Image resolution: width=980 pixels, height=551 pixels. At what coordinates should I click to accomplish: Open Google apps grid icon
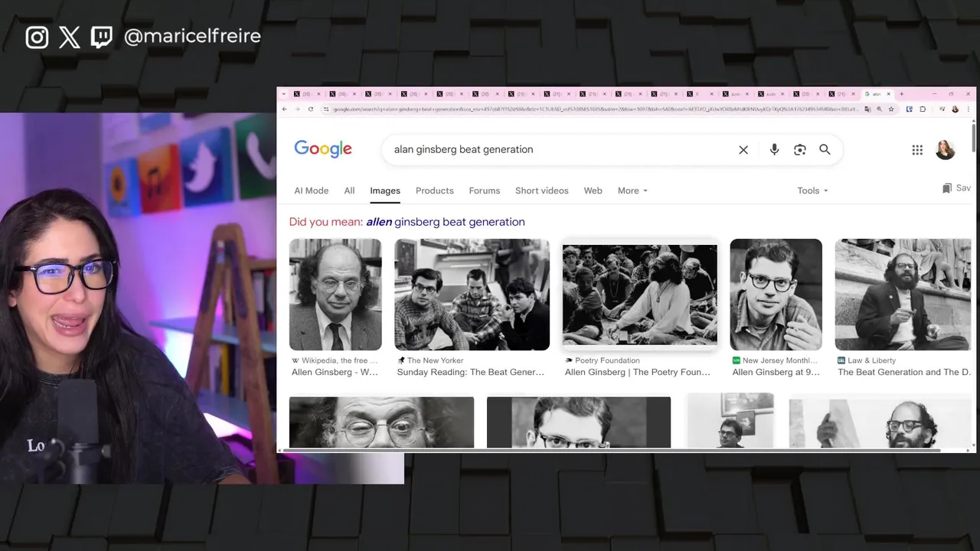tap(917, 150)
